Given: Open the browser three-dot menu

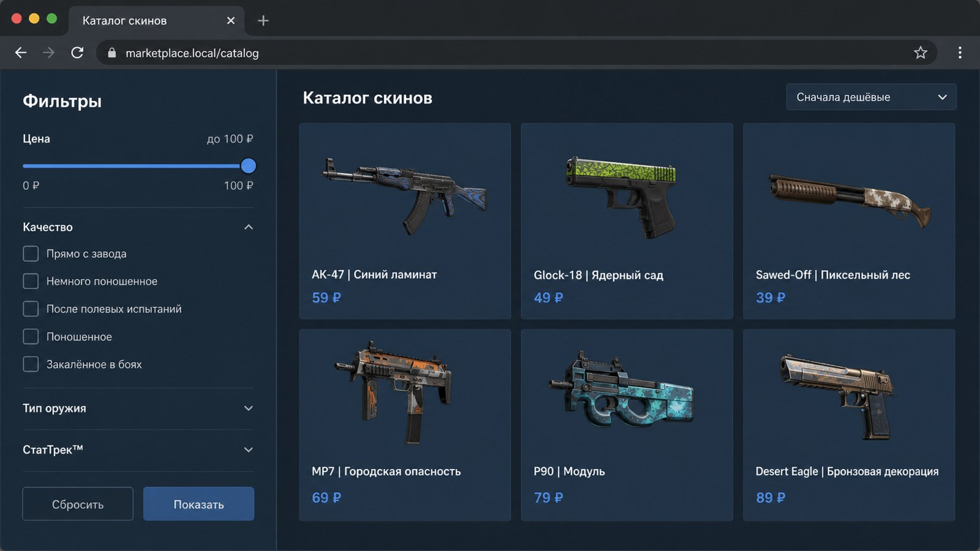Looking at the screenshot, I should click(960, 53).
